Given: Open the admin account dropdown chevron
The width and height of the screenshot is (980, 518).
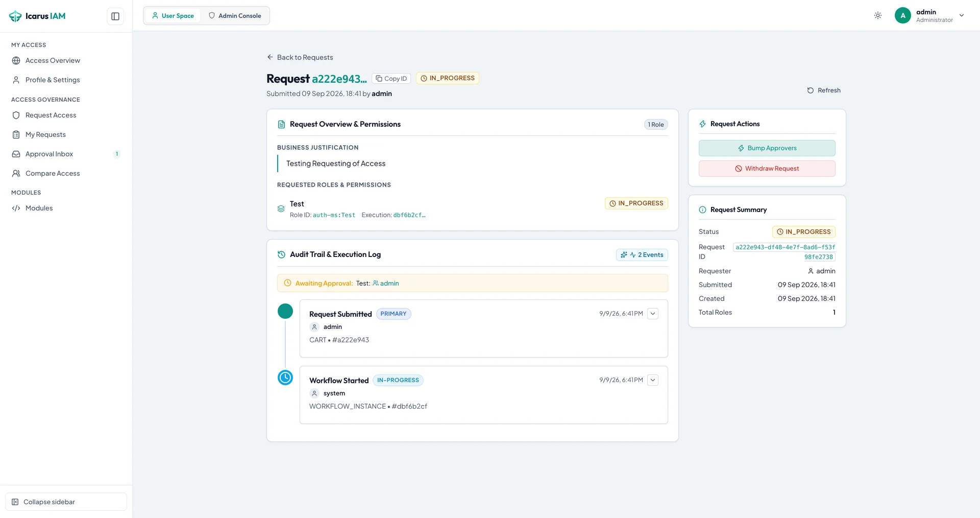Looking at the screenshot, I should click(962, 15).
